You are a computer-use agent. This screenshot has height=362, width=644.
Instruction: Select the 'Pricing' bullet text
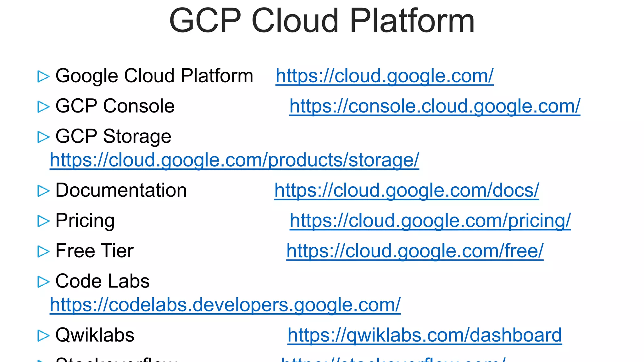pyautogui.click(x=85, y=221)
